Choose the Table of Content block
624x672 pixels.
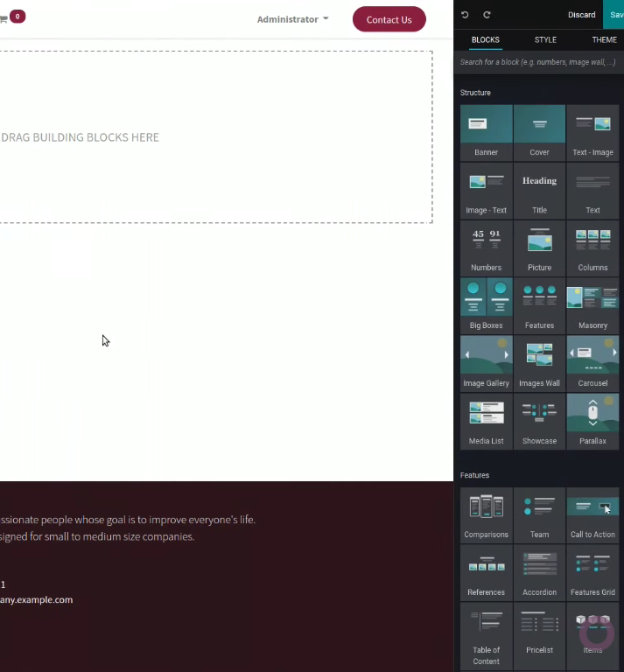[x=486, y=636]
